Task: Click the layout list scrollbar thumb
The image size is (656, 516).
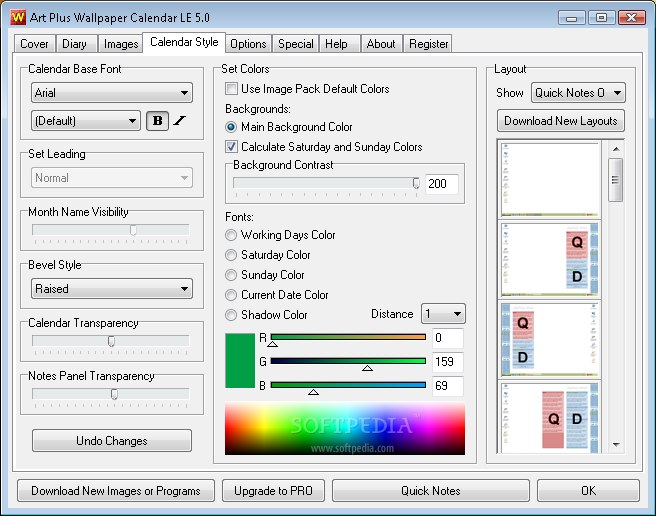Action: coord(615,180)
